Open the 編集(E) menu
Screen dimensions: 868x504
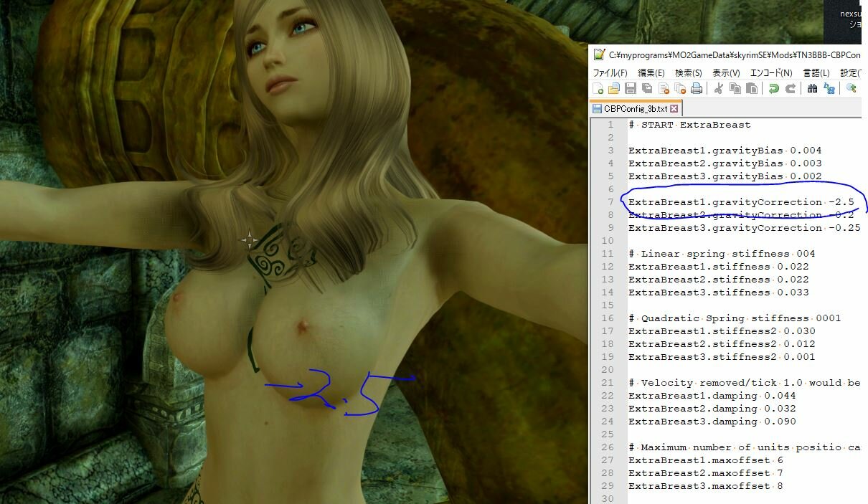(651, 72)
